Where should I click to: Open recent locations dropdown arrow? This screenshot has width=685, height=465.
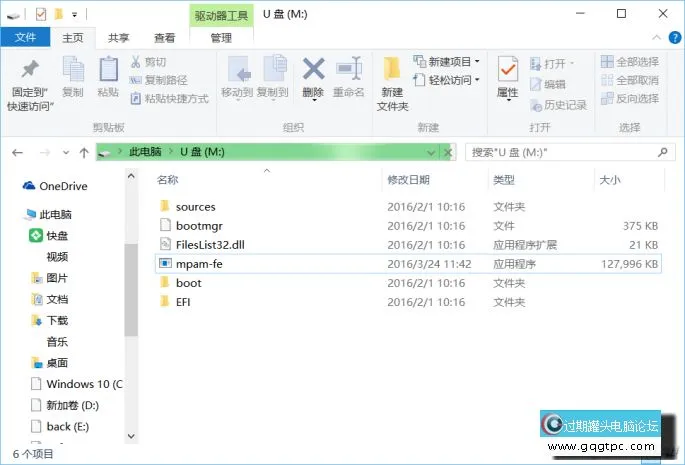coord(66,153)
